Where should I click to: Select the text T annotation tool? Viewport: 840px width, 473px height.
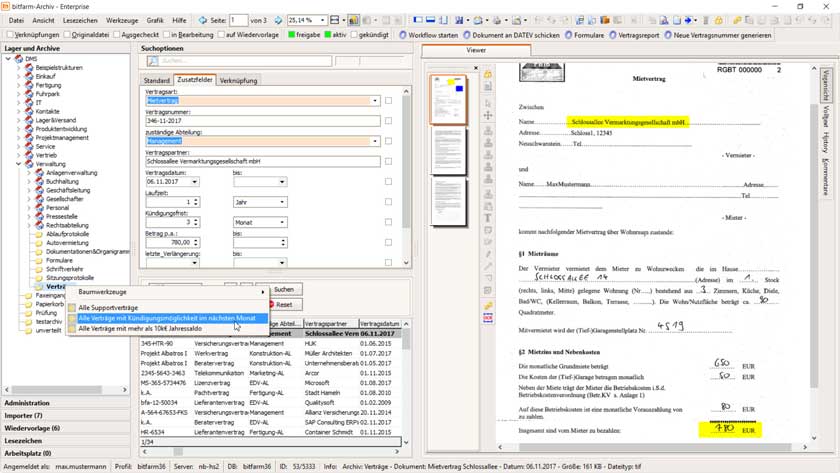coord(488,218)
